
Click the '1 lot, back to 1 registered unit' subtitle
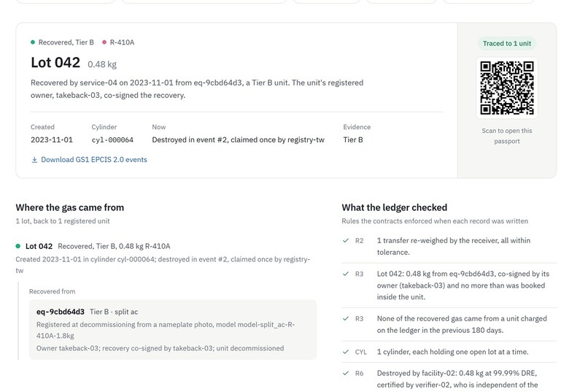pyautogui.click(x=63, y=221)
